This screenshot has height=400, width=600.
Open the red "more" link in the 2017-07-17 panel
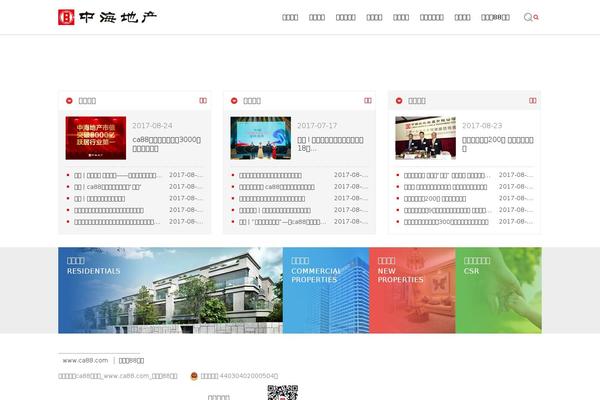point(368,100)
